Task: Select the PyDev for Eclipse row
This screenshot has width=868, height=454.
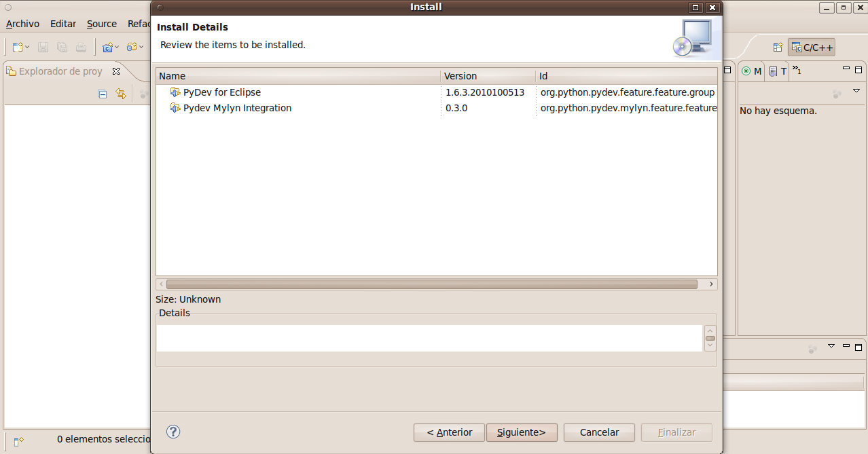Action: tap(437, 92)
